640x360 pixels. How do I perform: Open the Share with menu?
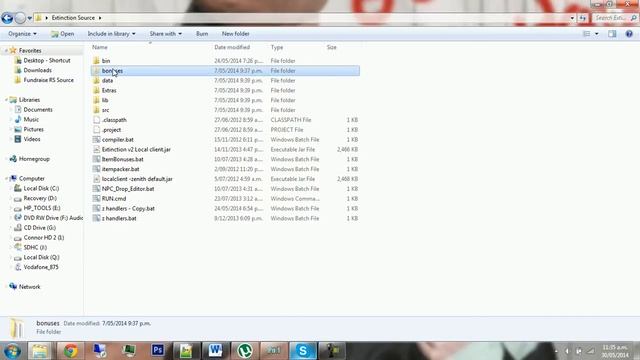(x=166, y=34)
